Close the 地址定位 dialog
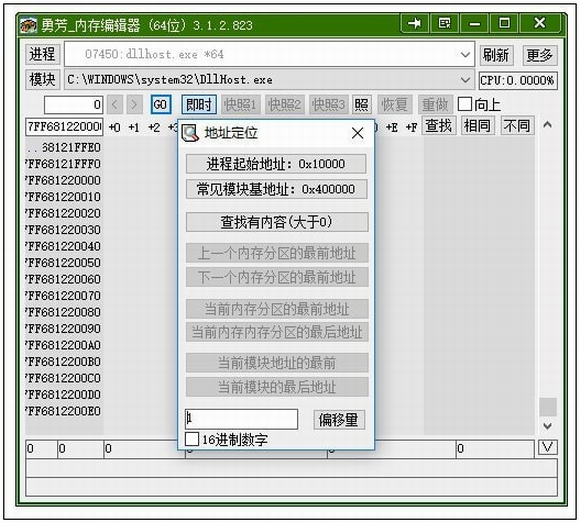The height and width of the screenshot is (523, 580). (x=357, y=133)
